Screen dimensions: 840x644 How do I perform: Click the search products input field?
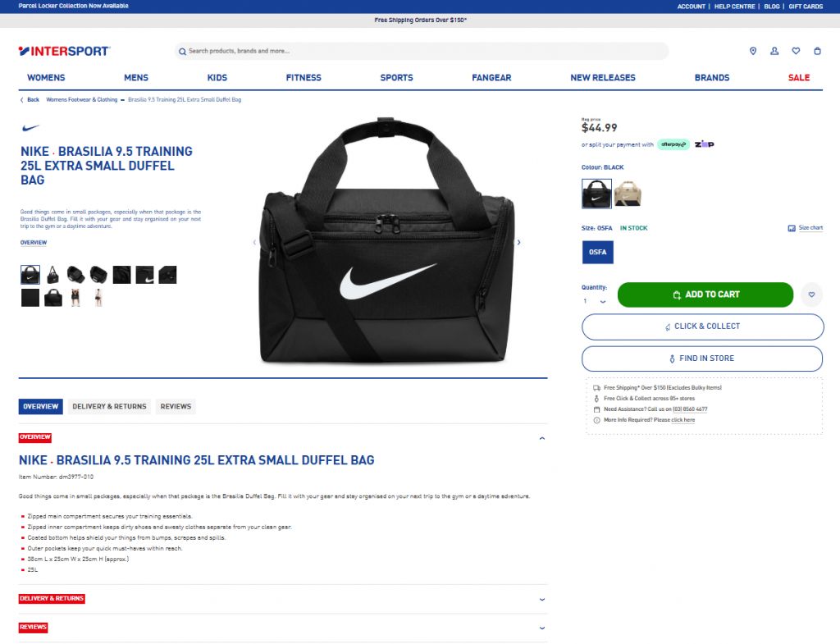coord(422,51)
